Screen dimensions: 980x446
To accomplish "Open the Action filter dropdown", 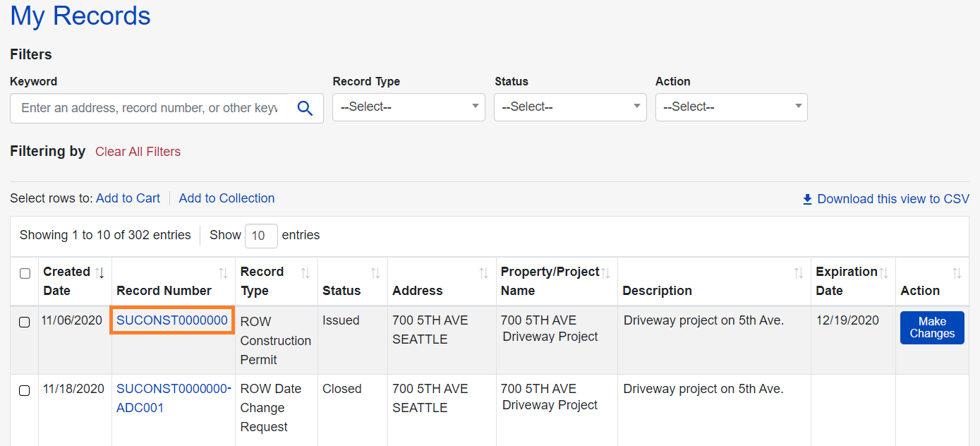I will (x=731, y=107).
